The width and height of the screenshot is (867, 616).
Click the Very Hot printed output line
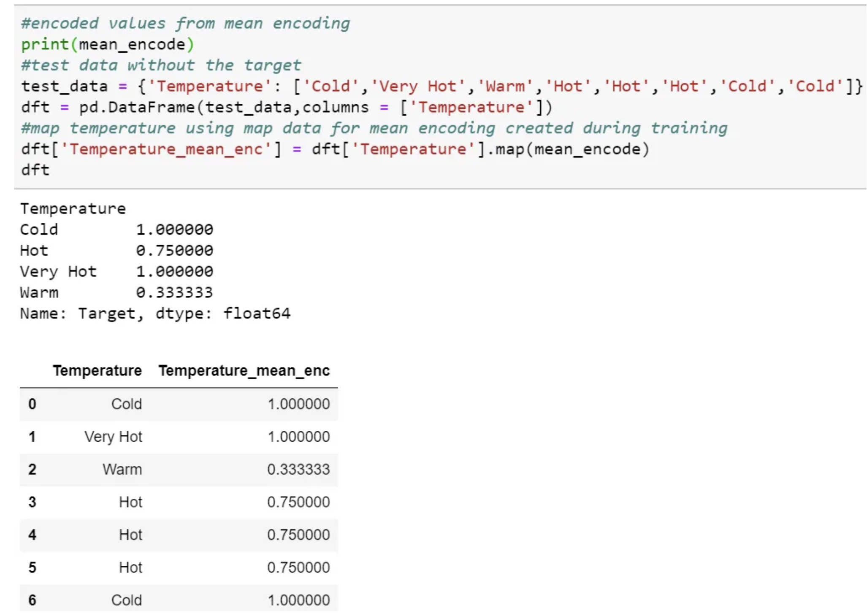pos(116,271)
